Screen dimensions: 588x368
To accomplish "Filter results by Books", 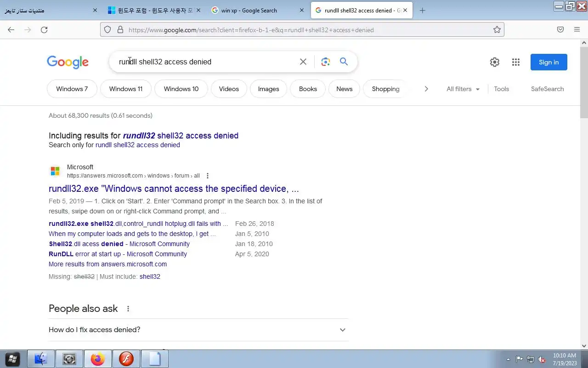I will pyautogui.click(x=308, y=89).
